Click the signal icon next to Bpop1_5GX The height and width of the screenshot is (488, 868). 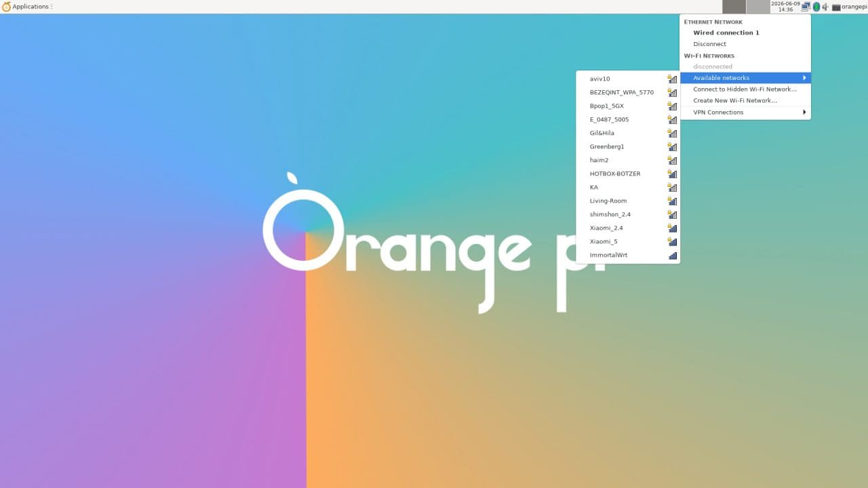(x=672, y=106)
